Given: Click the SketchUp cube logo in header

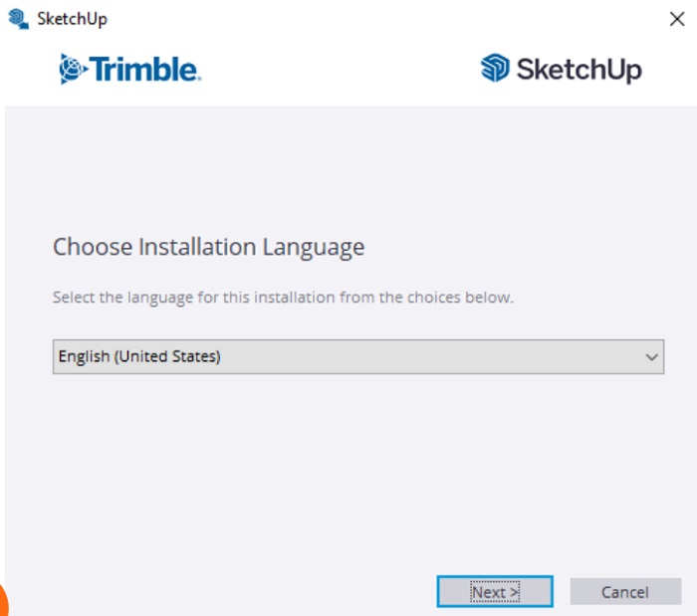Looking at the screenshot, I should click(x=495, y=69).
